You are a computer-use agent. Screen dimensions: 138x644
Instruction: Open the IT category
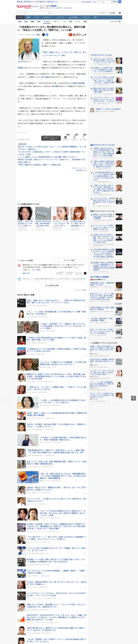tap(64, 21)
